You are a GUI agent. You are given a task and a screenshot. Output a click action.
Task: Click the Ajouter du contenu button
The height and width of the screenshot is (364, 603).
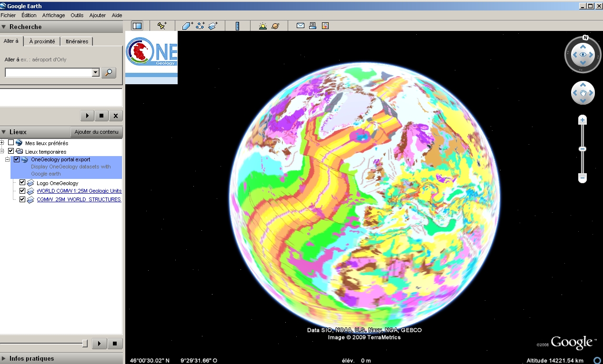tap(97, 132)
